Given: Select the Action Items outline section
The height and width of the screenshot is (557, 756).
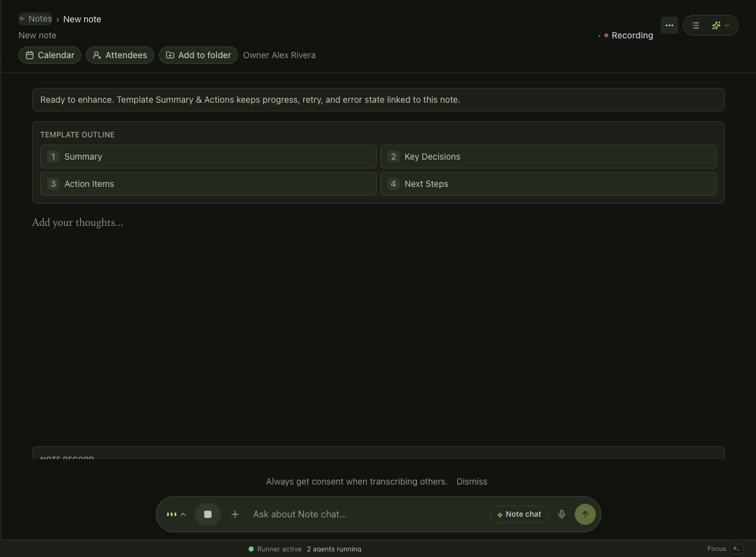Looking at the screenshot, I should click(208, 184).
